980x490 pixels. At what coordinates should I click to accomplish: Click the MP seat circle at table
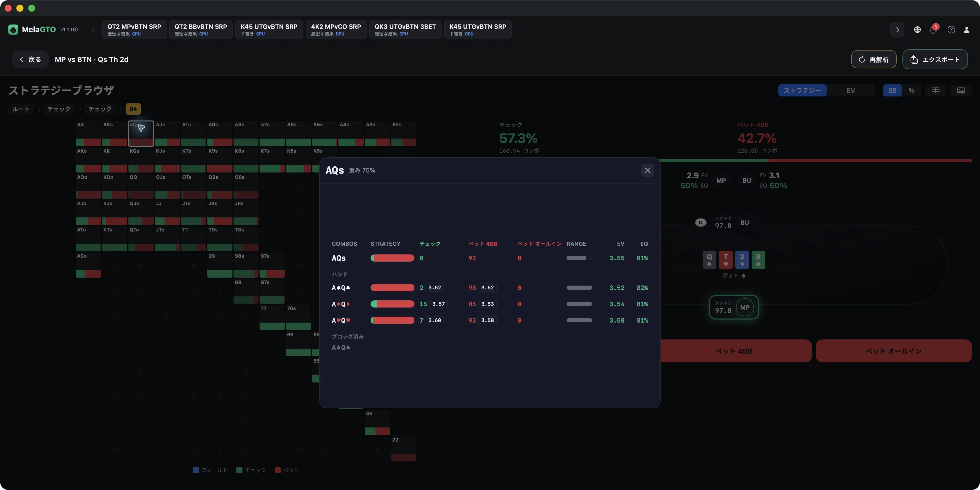(745, 307)
